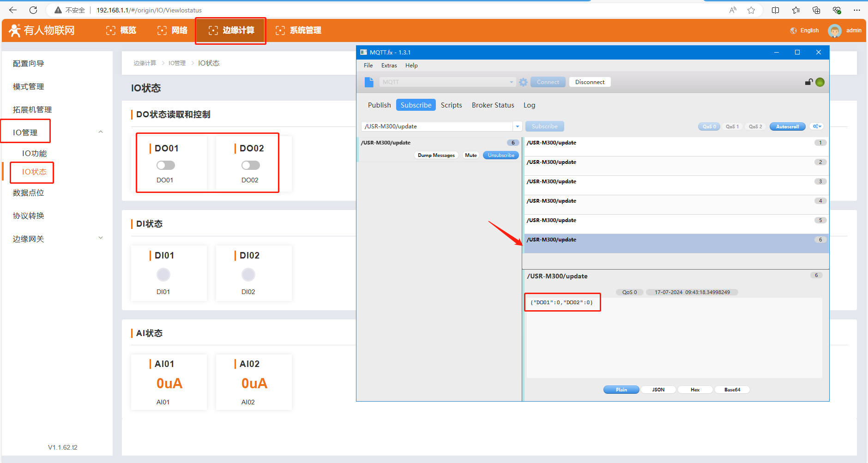Select QoS 1 level option
The width and height of the screenshot is (868, 463).
pyautogui.click(x=732, y=126)
